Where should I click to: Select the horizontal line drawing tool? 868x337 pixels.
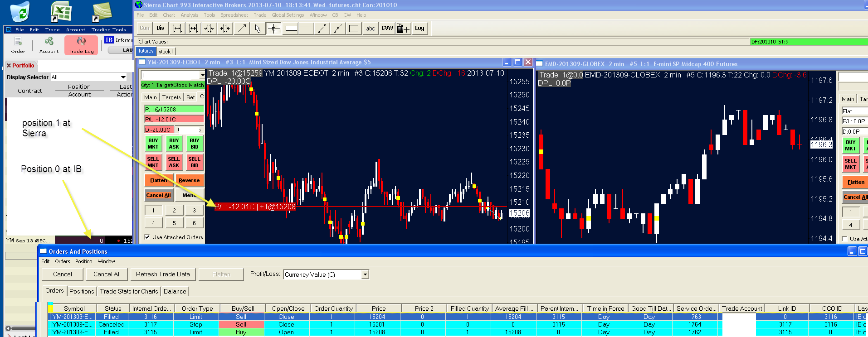[x=306, y=29]
